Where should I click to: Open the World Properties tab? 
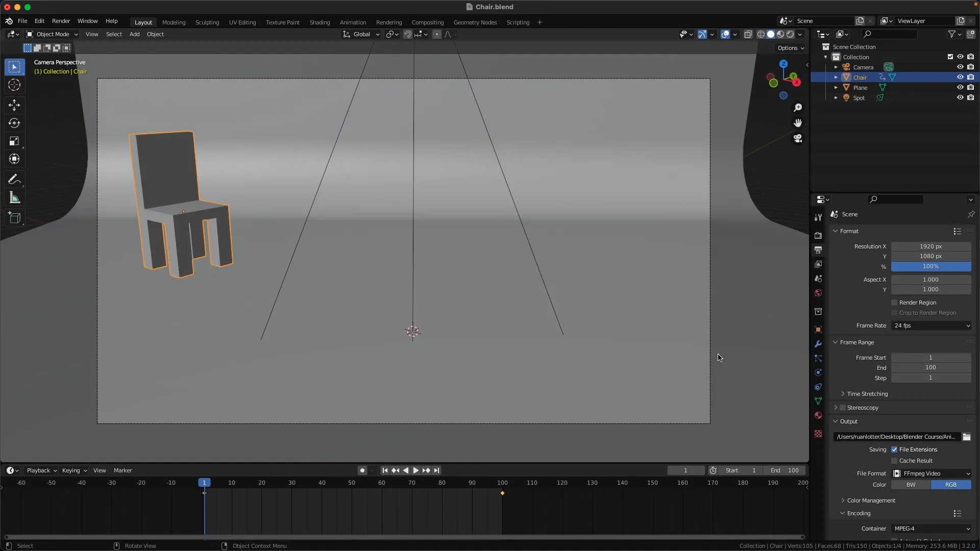tap(819, 293)
